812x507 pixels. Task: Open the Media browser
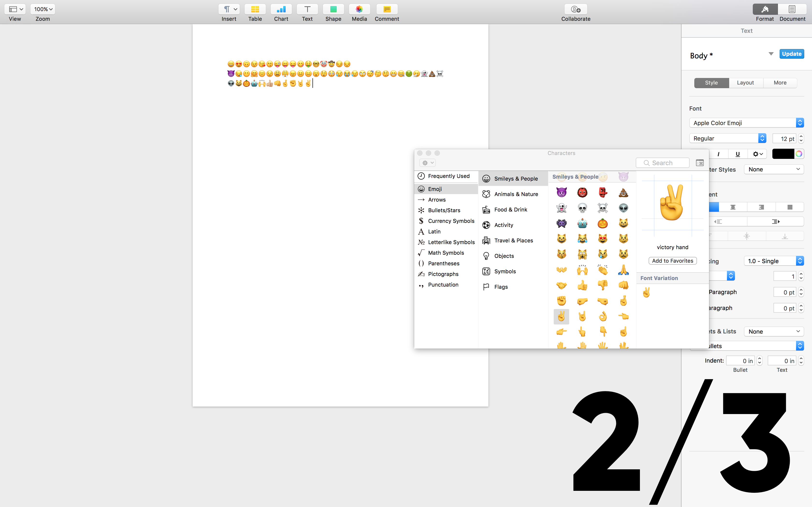tap(359, 9)
